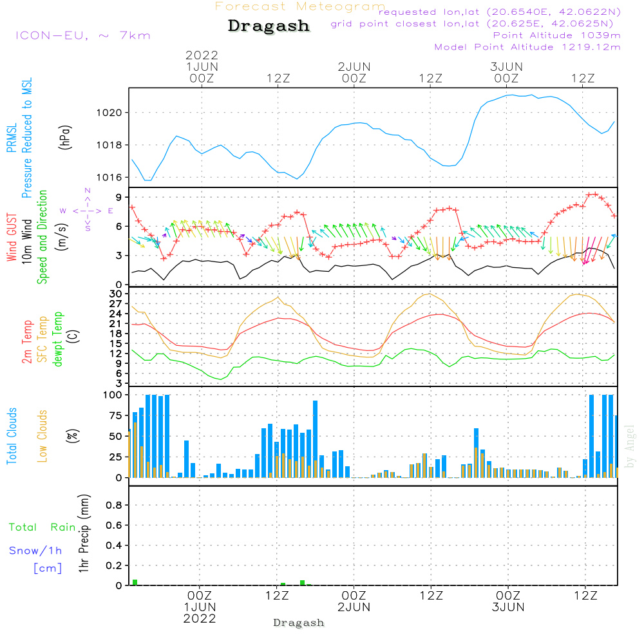This screenshot has width=644, height=644.
Task: Click the top axis '3JUN 00Z' label
Action: [506, 72]
